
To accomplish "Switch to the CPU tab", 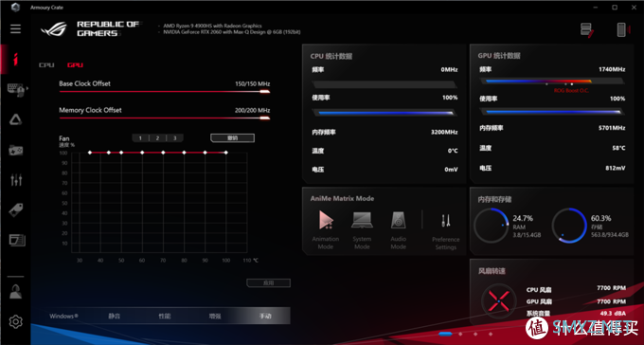I will pos(46,65).
